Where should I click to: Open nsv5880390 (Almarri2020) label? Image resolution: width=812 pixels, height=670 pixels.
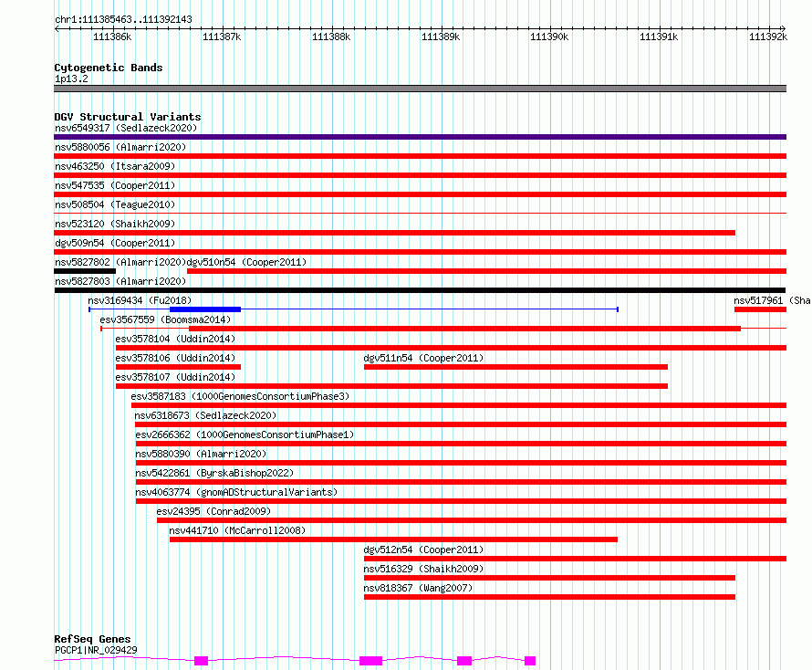(x=201, y=454)
